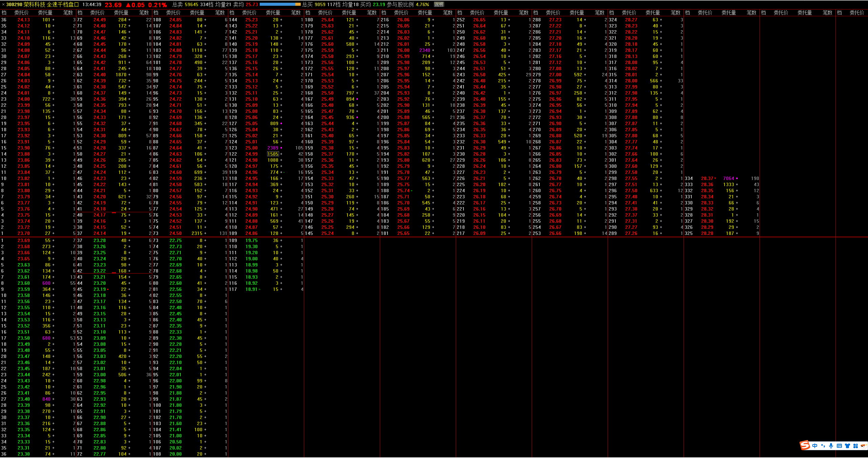
Task: Click sell volume 1118 at 24.80
Action: click(x=197, y=50)
